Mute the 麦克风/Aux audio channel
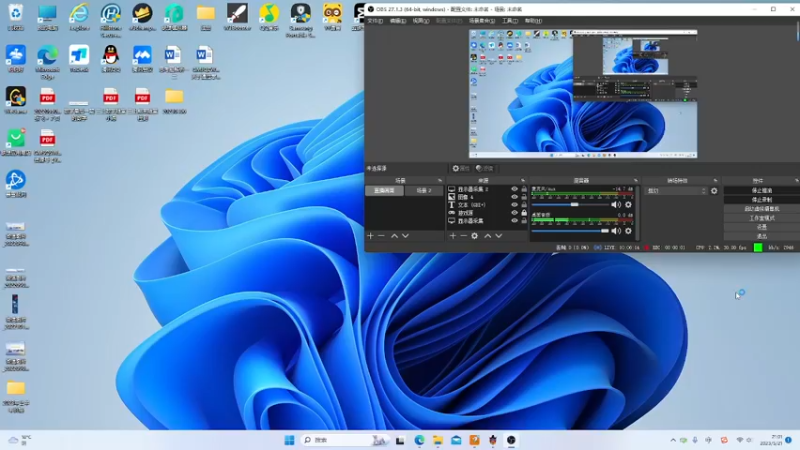This screenshot has width=800, height=450. tap(616, 205)
